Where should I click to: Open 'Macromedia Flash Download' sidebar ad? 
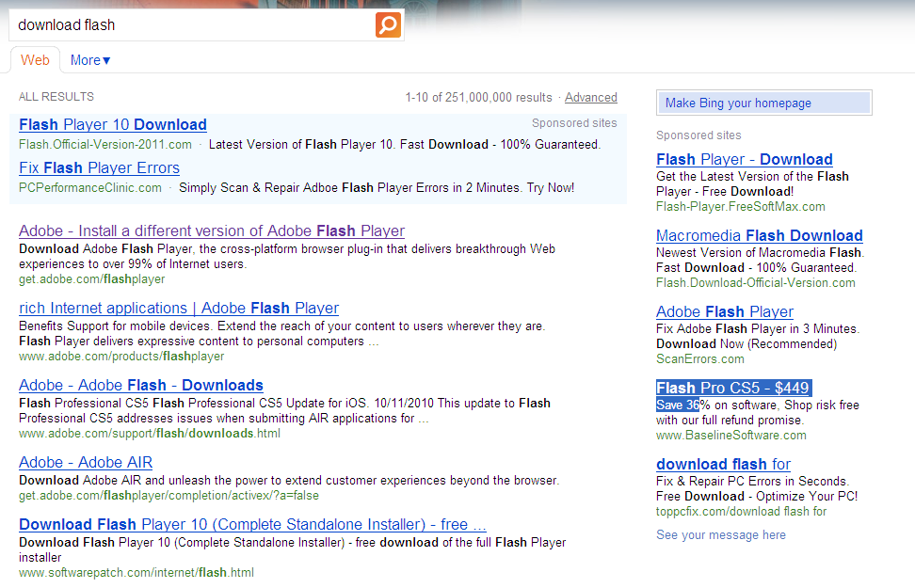(x=759, y=235)
